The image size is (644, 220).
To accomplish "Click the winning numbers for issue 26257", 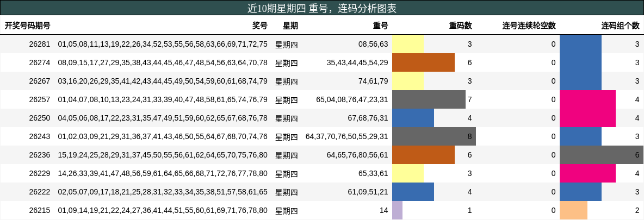I will click(x=163, y=99).
